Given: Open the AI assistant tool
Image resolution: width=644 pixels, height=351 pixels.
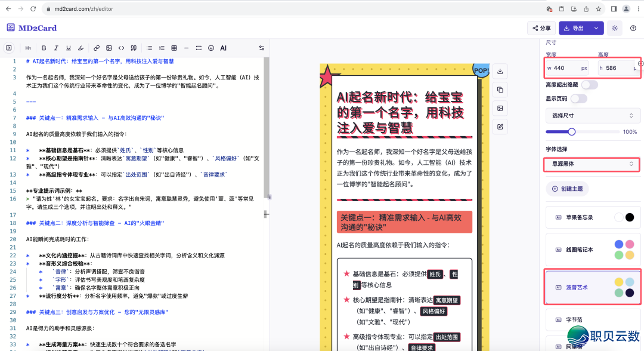Looking at the screenshot, I should (x=224, y=48).
